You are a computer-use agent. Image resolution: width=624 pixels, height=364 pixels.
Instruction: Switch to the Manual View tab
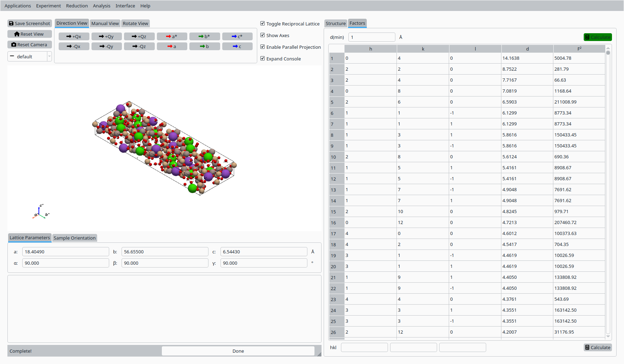coord(105,23)
